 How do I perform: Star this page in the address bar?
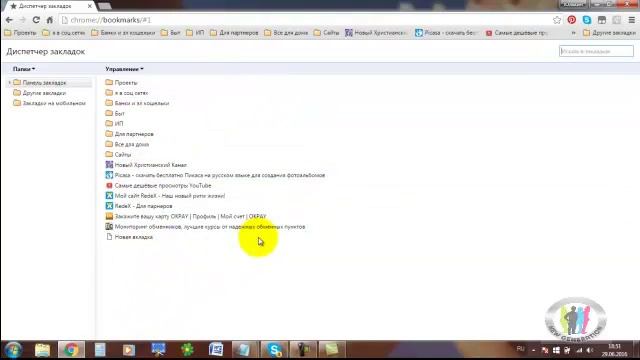[557, 20]
